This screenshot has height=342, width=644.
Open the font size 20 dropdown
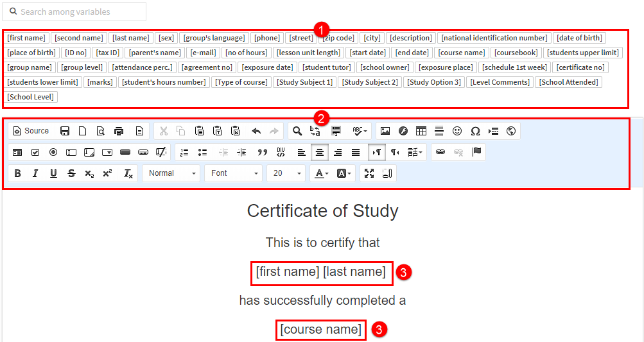[286, 173]
